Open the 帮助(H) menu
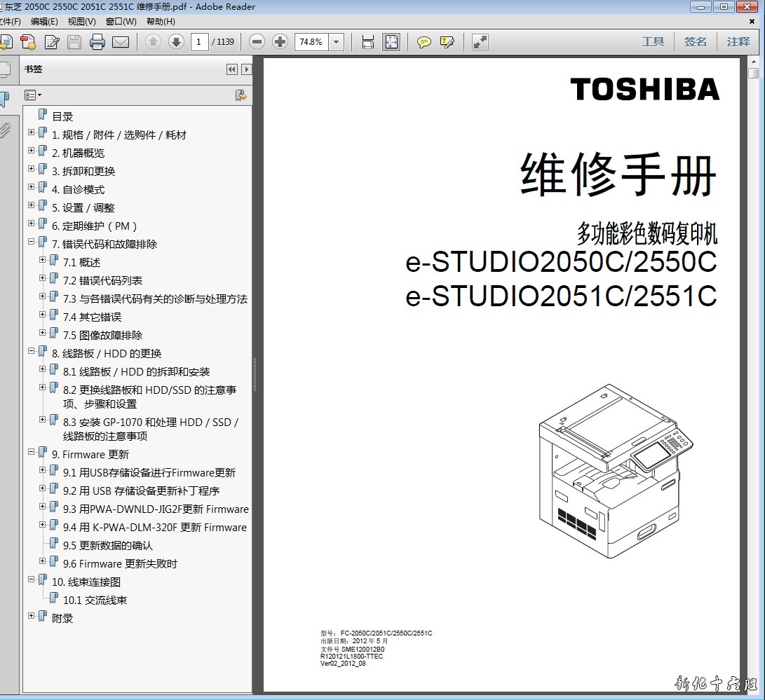 (161, 21)
